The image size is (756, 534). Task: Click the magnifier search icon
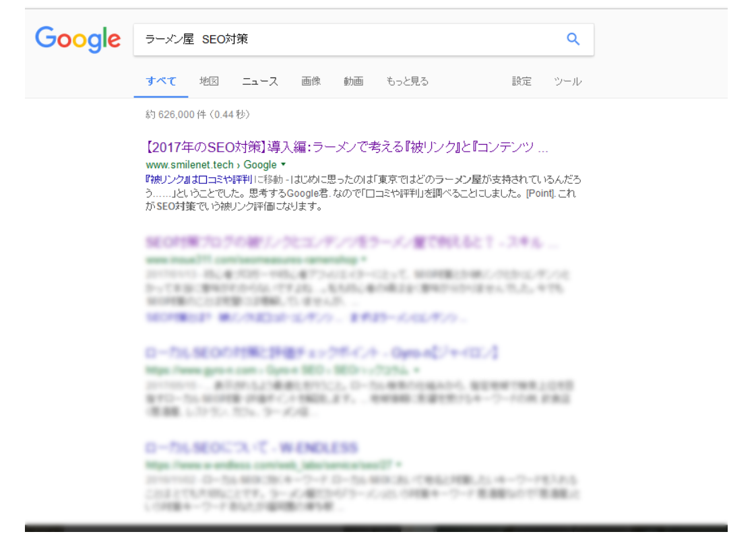pyautogui.click(x=573, y=39)
